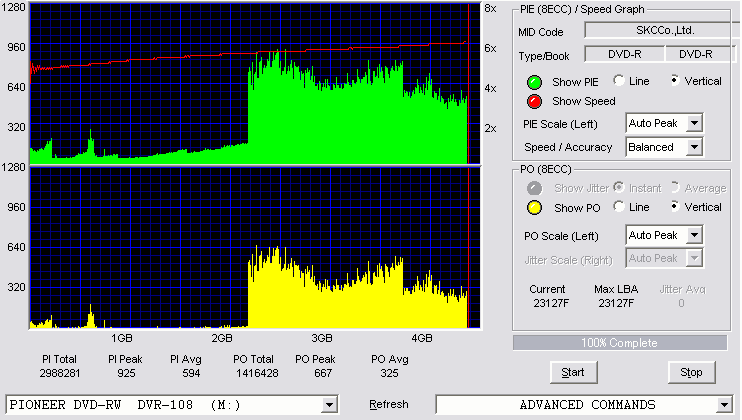742x420 pixels.
Task: Click the gray Show Jitter indicator
Action: pos(534,188)
